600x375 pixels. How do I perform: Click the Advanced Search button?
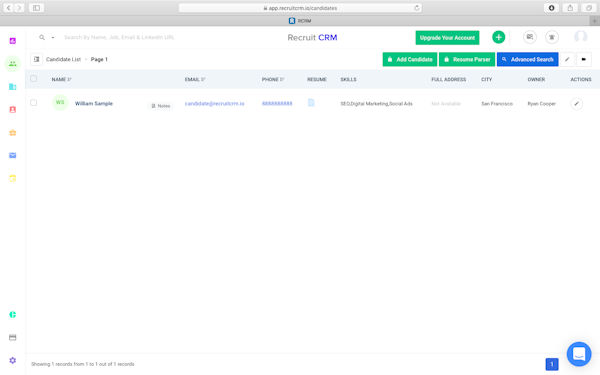click(x=527, y=59)
